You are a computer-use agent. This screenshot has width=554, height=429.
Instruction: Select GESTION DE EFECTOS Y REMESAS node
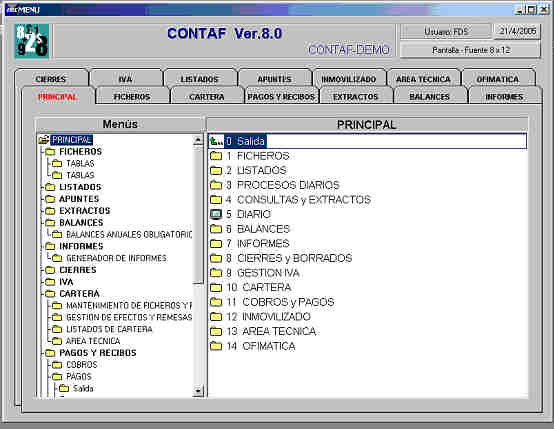point(129,317)
